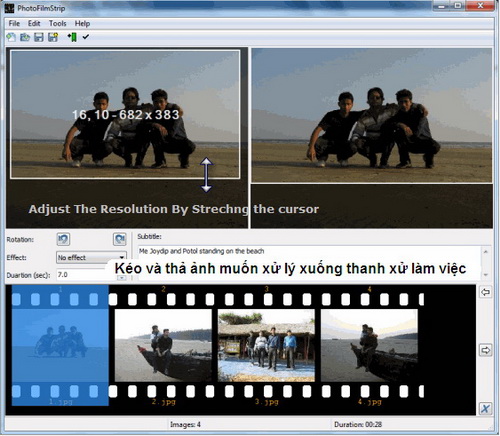Select the 2.jpg thumbnail in the filmstrip

(163, 345)
